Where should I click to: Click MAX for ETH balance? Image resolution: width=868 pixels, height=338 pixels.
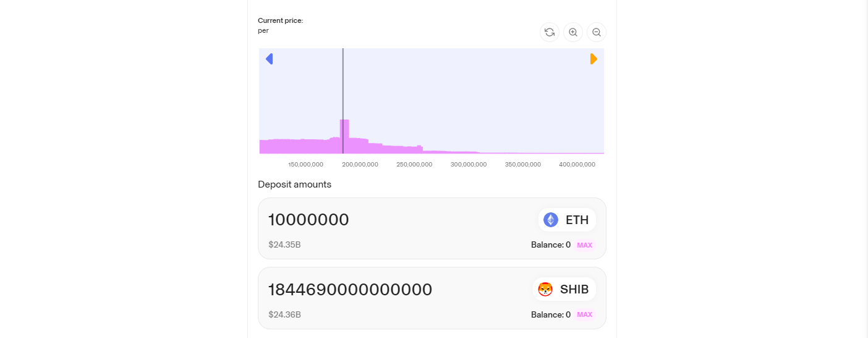click(585, 245)
